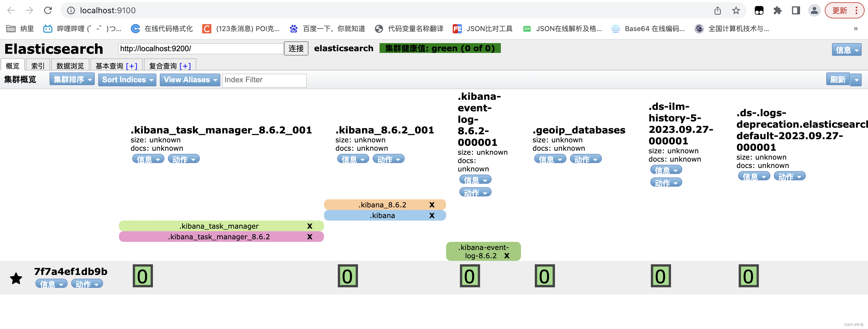The image size is (868, 329).
Task: Click shard 0 of .kibana_task_manager_8.6.2_001
Action: (143, 276)
